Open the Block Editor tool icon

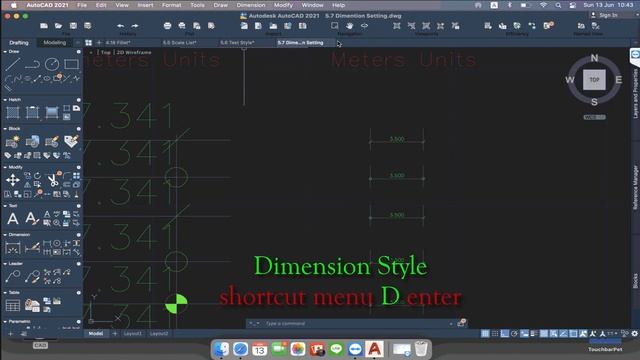(x=52, y=142)
